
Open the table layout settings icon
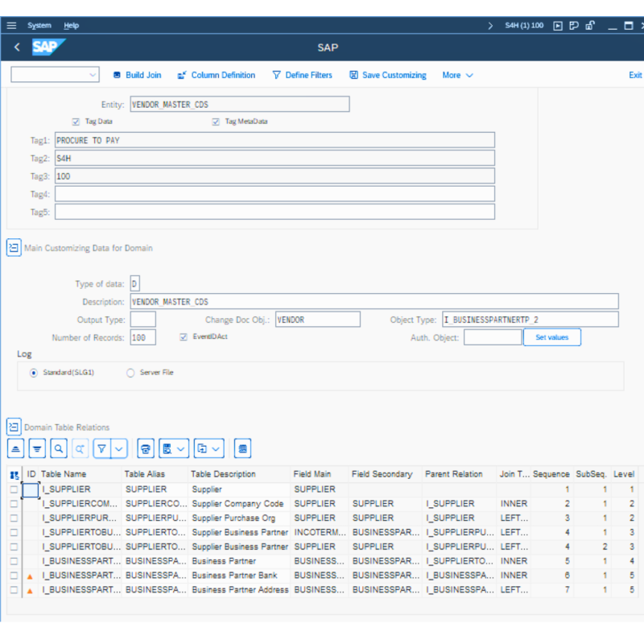click(x=242, y=448)
